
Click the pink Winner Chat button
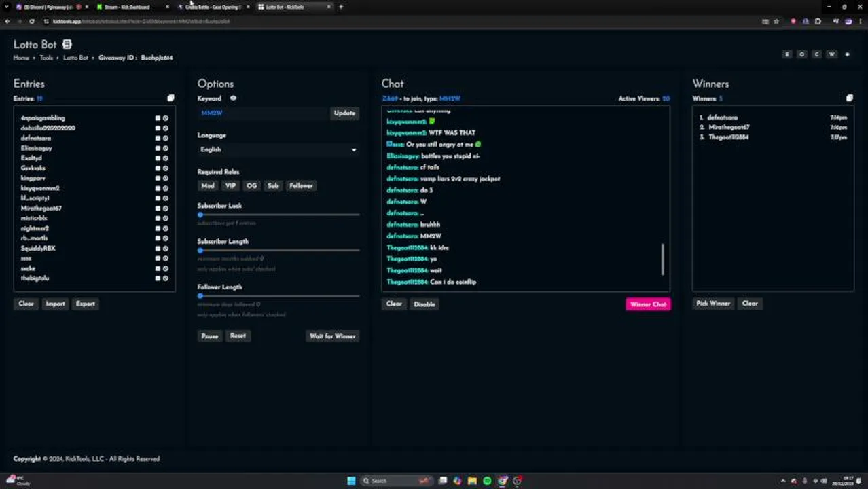[648, 304]
